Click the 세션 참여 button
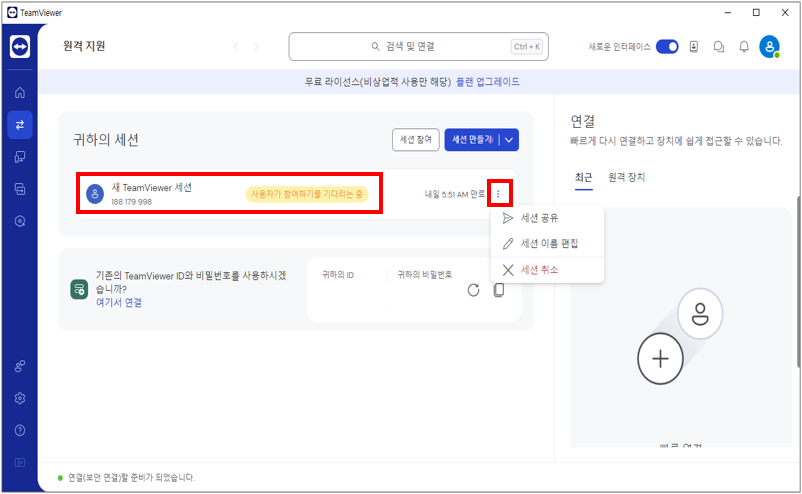 click(x=416, y=140)
